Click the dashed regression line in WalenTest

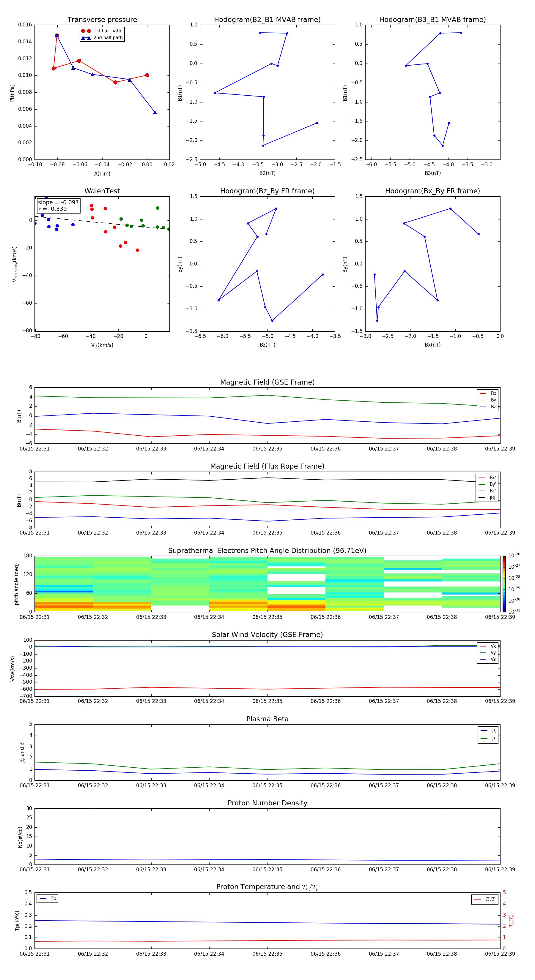tap(102, 222)
